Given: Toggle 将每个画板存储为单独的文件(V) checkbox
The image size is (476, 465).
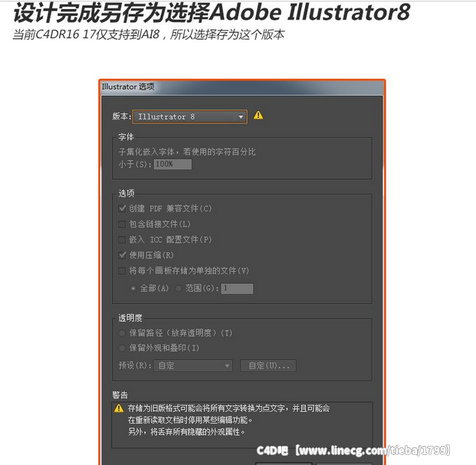Looking at the screenshot, I should (122, 270).
